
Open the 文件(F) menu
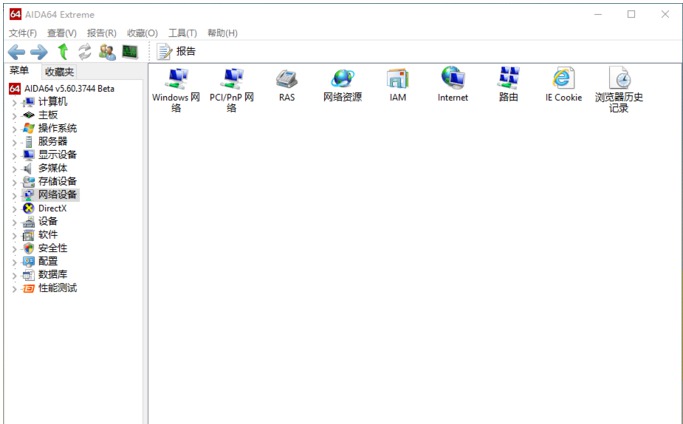(x=23, y=33)
